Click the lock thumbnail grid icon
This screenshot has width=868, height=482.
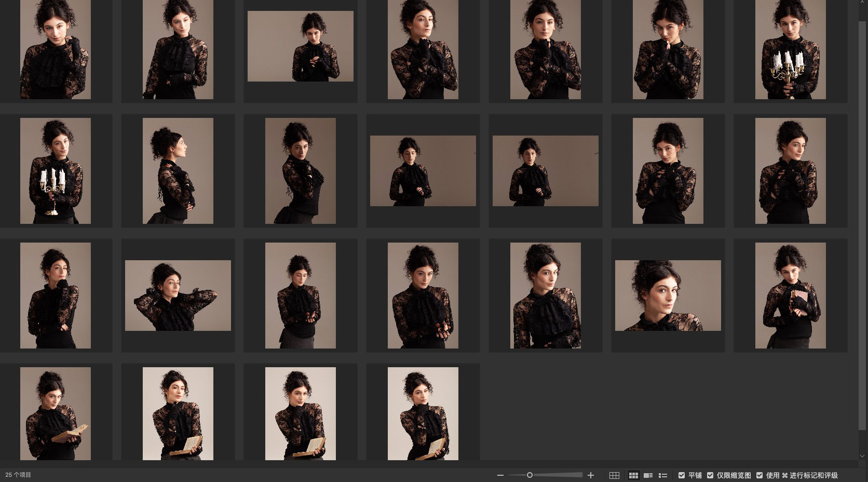pos(614,475)
